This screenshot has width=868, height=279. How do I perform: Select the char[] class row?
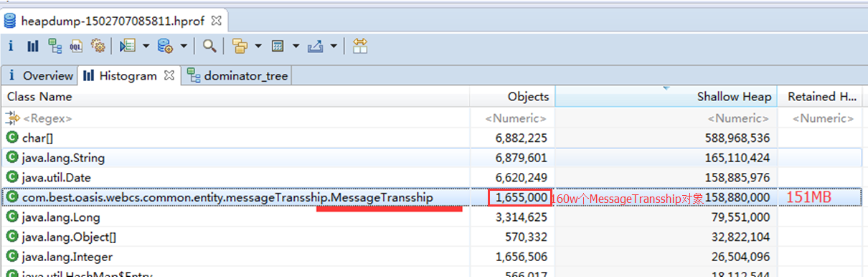(x=432, y=138)
